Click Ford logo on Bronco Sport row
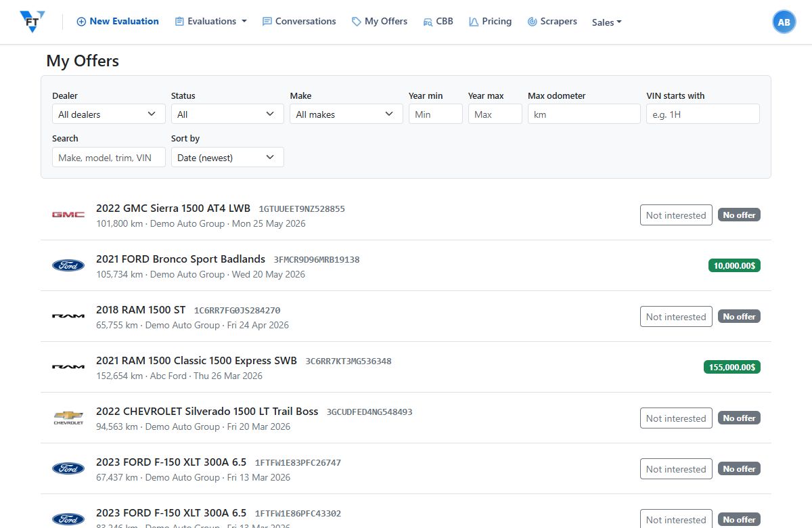812x528 pixels. click(68, 265)
